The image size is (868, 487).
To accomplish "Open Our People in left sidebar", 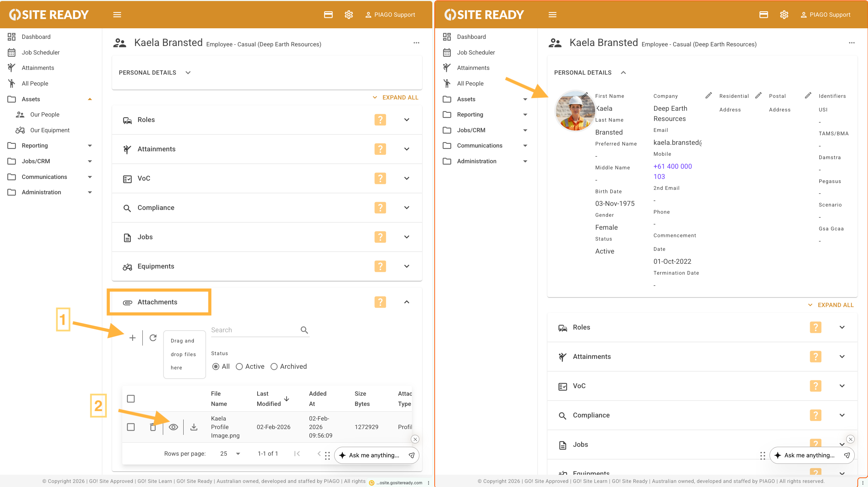I will point(45,115).
